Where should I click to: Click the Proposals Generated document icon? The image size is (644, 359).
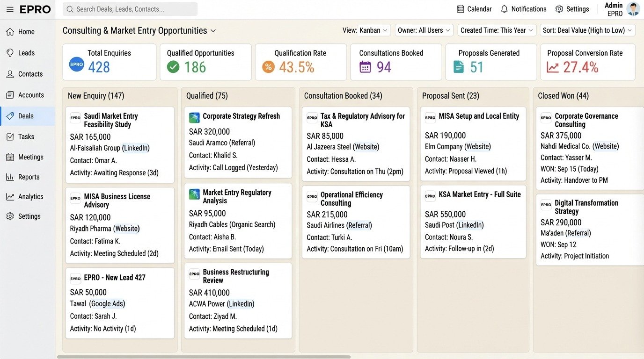point(459,67)
